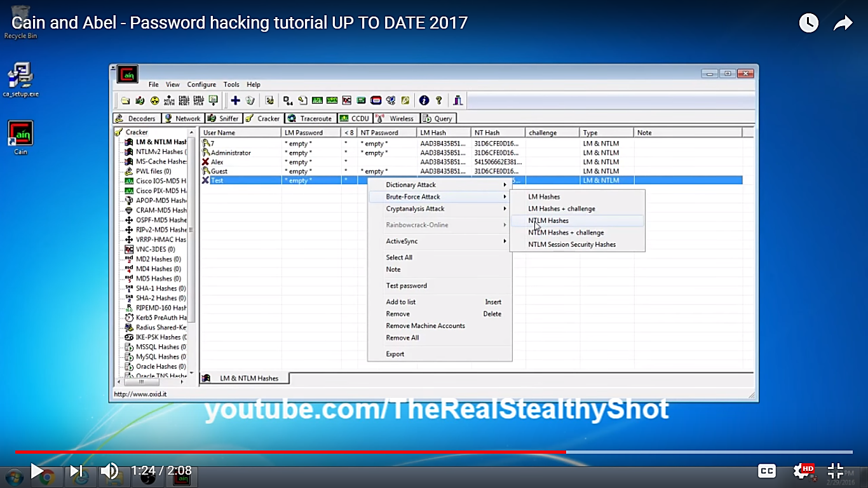Click the Windows Start button

[x=14, y=477]
